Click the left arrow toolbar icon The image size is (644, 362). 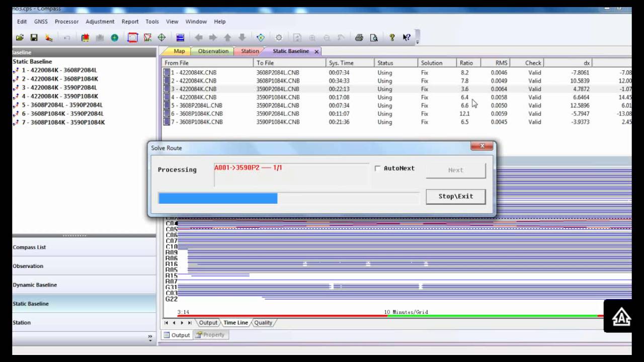click(199, 38)
